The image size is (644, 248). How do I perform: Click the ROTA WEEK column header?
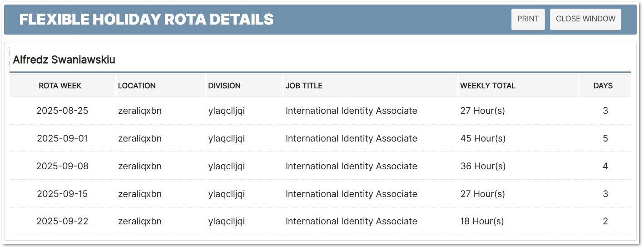click(x=60, y=86)
